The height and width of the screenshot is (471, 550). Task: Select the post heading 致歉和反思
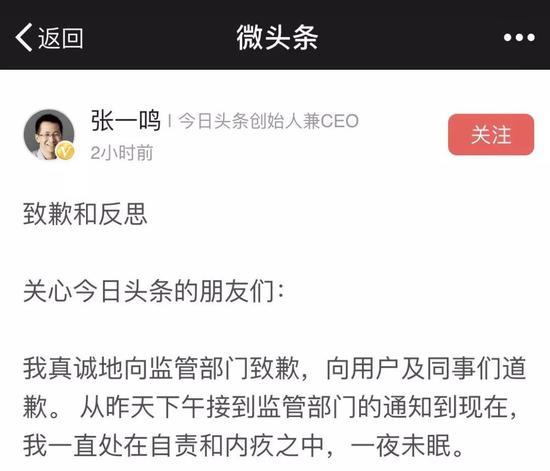click(x=85, y=214)
